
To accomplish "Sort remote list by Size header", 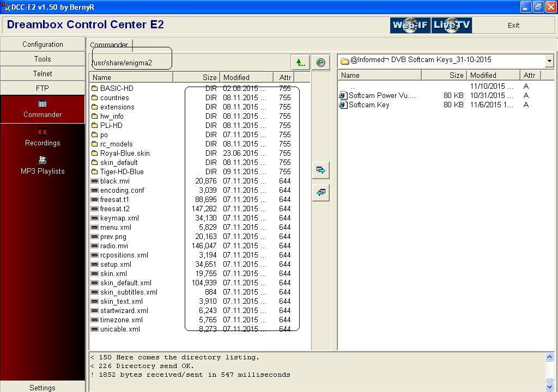I will pos(196,77).
